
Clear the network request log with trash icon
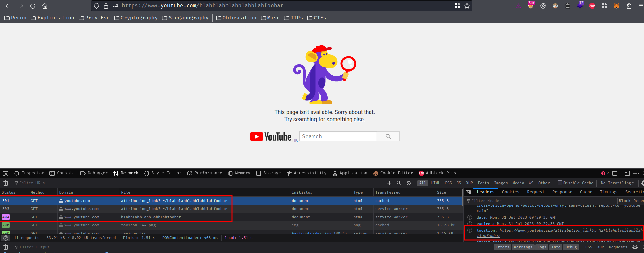tap(5, 183)
